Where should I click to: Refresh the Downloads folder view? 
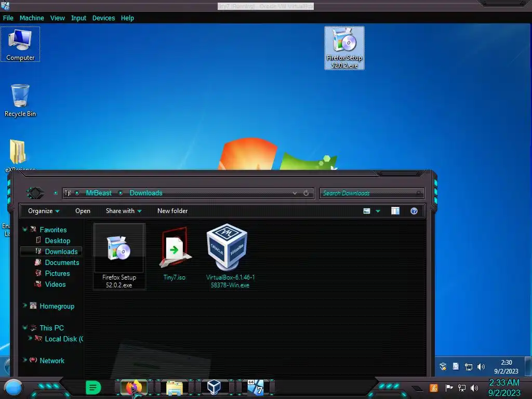click(x=306, y=193)
